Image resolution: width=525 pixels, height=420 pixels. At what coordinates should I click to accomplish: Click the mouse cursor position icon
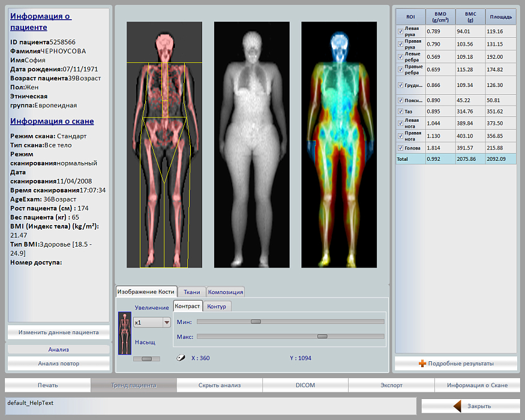[x=180, y=358]
